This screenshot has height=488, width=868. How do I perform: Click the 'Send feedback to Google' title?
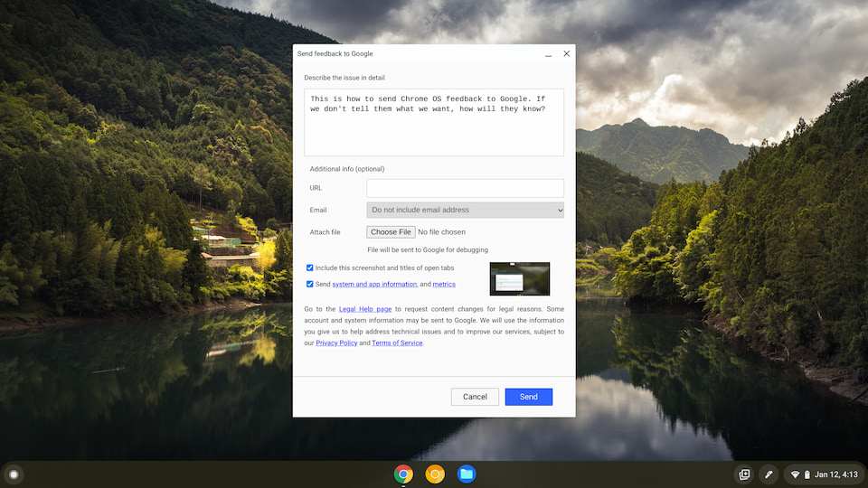pyautogui.click(x=335, y=53)
